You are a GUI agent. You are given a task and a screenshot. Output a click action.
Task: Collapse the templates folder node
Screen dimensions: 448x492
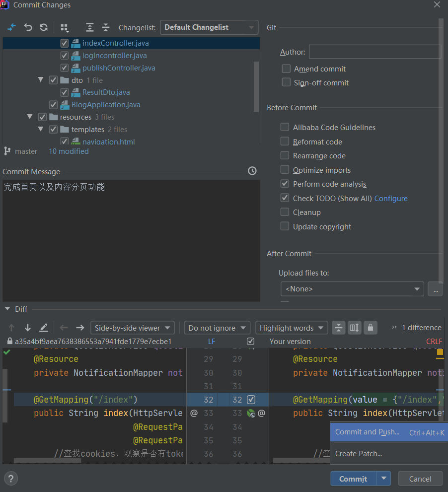(x=41, y=129)
